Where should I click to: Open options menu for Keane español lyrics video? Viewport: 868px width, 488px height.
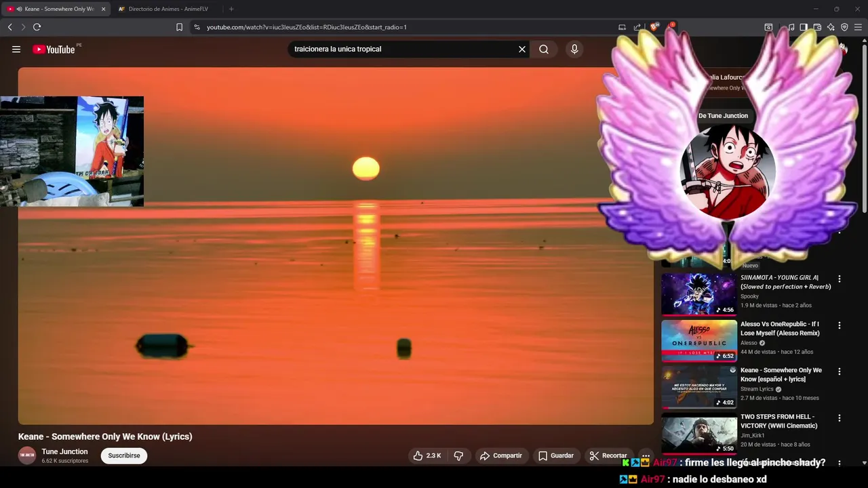[840, 371]
